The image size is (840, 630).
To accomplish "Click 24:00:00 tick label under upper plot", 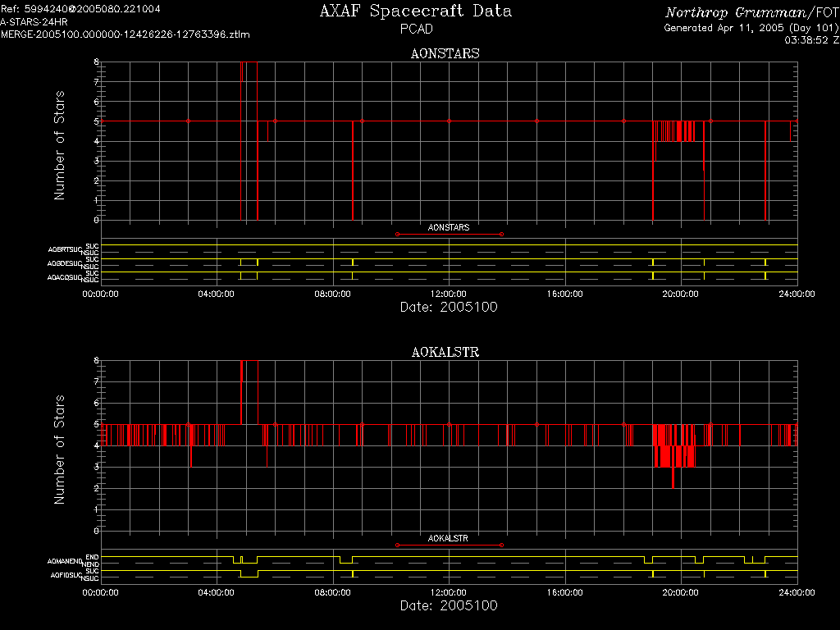I will click(x=797, y=294).
